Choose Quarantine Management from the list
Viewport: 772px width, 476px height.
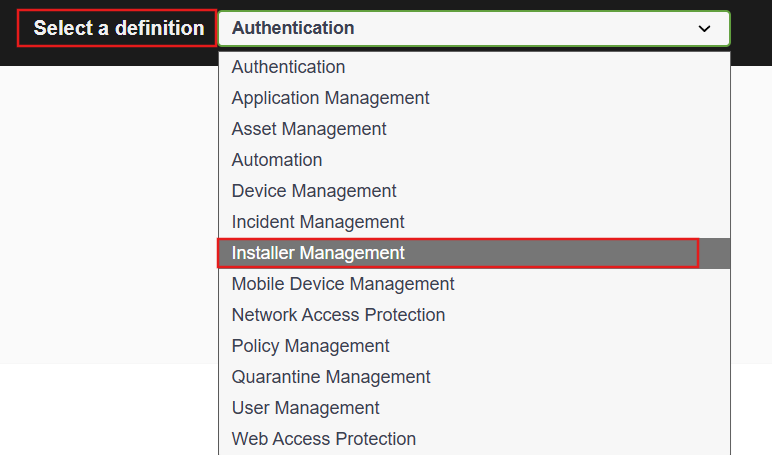[x=331, y=377]
